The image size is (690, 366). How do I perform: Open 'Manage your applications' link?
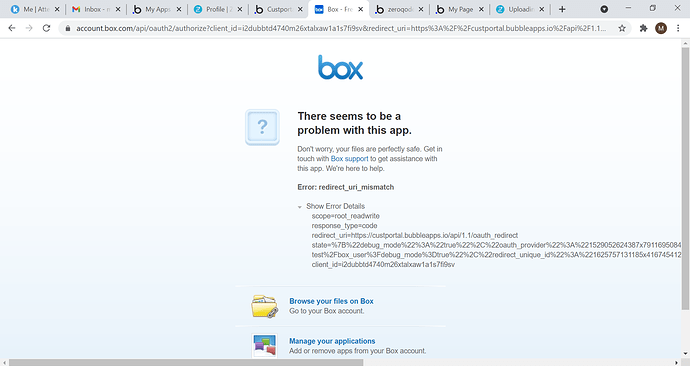pos(332,341)
